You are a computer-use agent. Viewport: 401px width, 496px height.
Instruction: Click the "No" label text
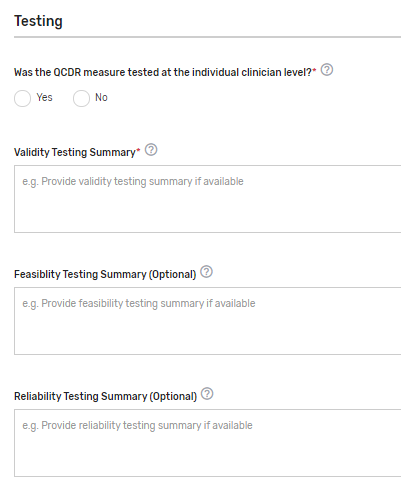(101, 97)
